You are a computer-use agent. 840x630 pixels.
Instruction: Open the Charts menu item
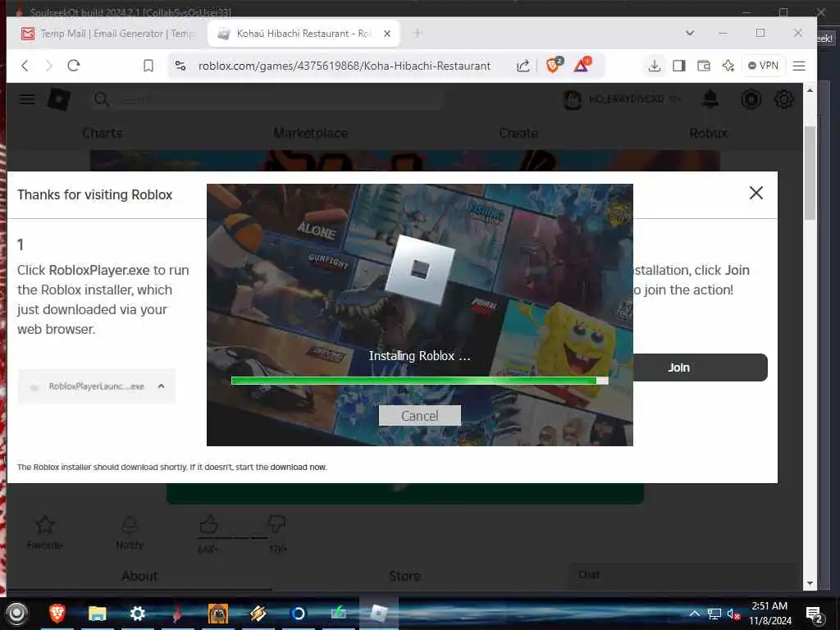(x=103, y=134)
